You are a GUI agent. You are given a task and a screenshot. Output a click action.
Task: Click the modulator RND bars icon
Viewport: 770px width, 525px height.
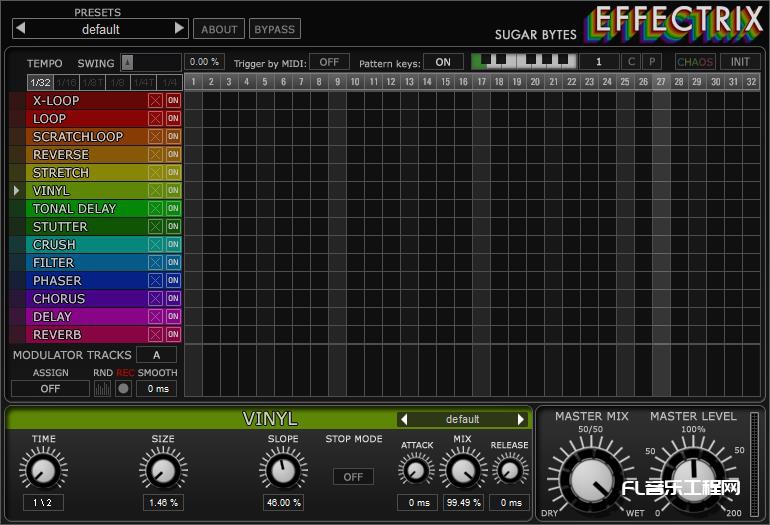102,388
